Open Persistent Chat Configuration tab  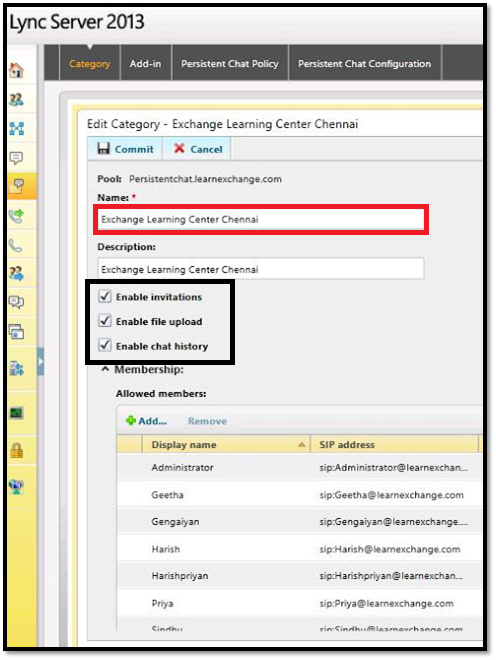pos(365,64)
